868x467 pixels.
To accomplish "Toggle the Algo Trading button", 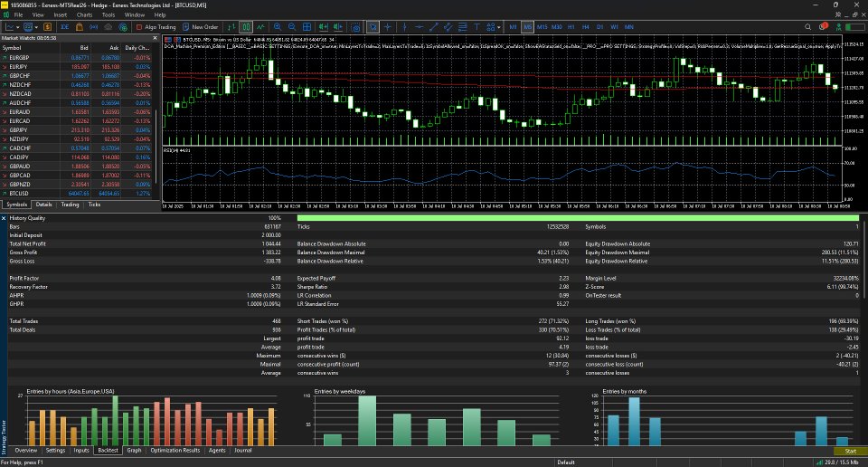I will tap(156, 26).
